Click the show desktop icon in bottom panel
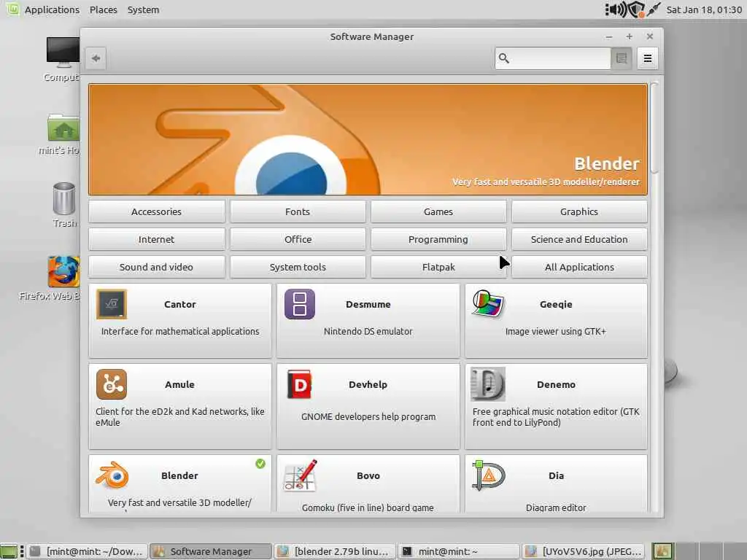Viewport: 747px width, 560px height. pyautogui.click(x=9, y=551)
